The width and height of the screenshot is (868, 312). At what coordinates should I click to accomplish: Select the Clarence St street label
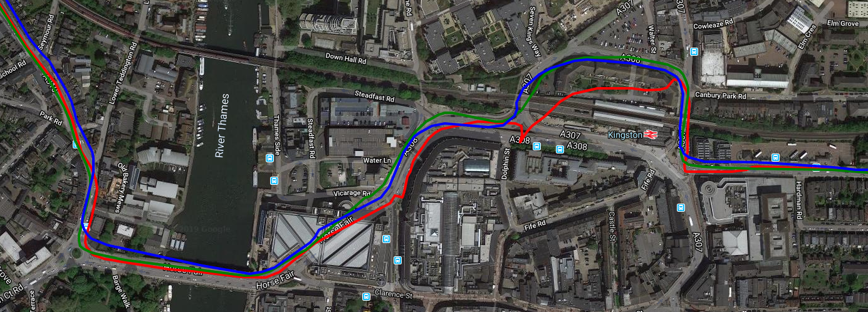(394, 293)
